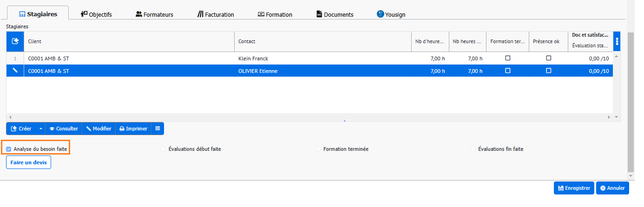Click the table's horizontal scroll right arrow

tap(609, 117)
